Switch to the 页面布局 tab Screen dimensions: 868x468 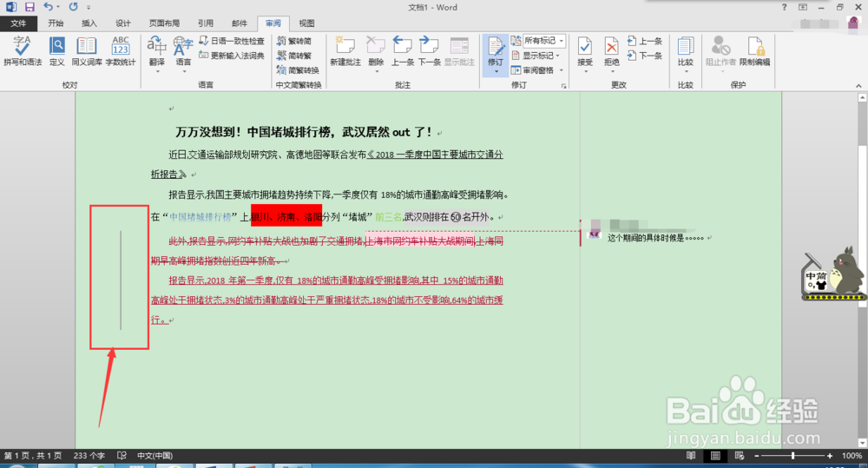pyautogui.click(x=164, y=23)
